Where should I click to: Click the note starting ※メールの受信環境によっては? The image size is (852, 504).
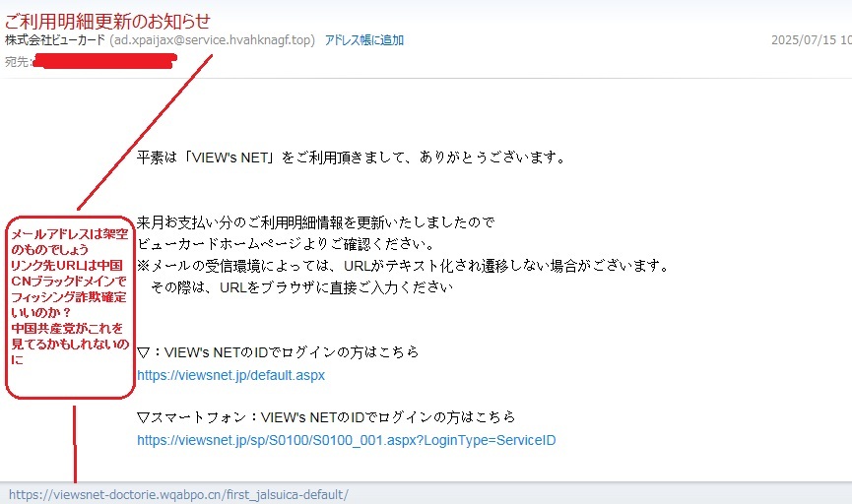403,266
